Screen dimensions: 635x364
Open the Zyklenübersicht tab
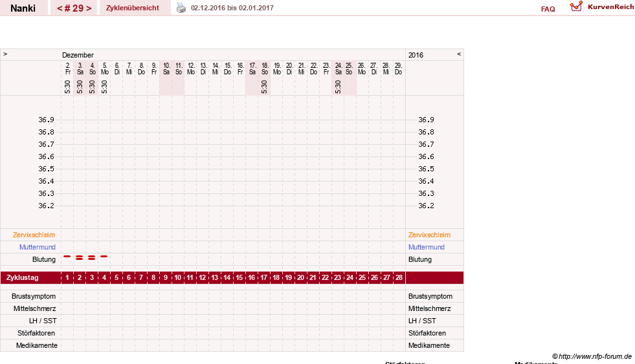pyautogui.click(x=133, y=8)
